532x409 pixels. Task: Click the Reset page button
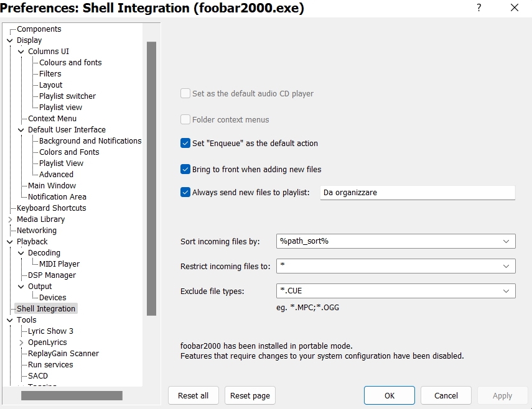coord(250,395)
